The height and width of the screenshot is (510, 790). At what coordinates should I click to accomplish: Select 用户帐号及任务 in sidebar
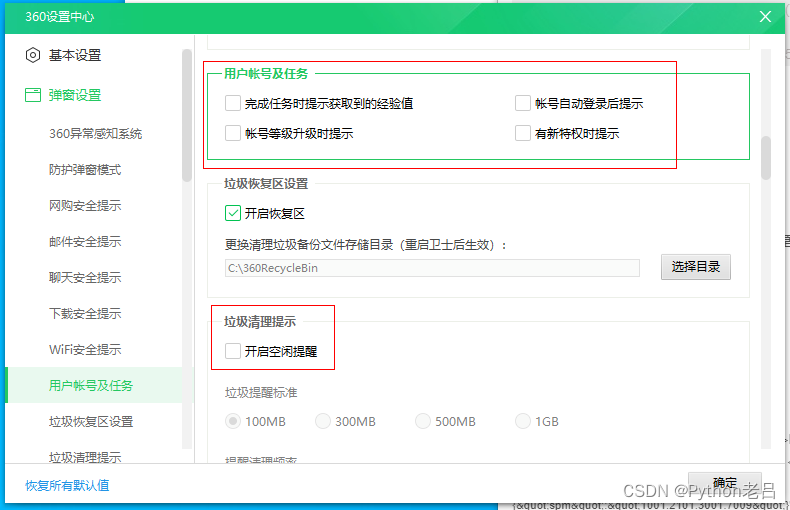91,386
